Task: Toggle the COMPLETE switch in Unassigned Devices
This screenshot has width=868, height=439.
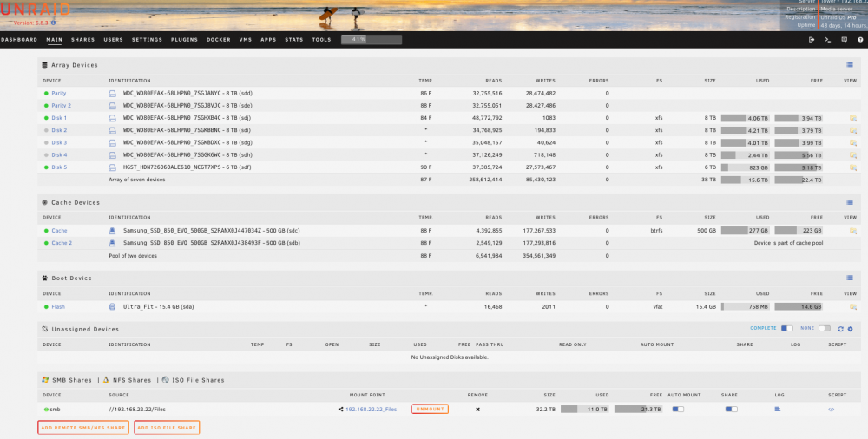Action: pyautogui.click(x=786, y=328)
